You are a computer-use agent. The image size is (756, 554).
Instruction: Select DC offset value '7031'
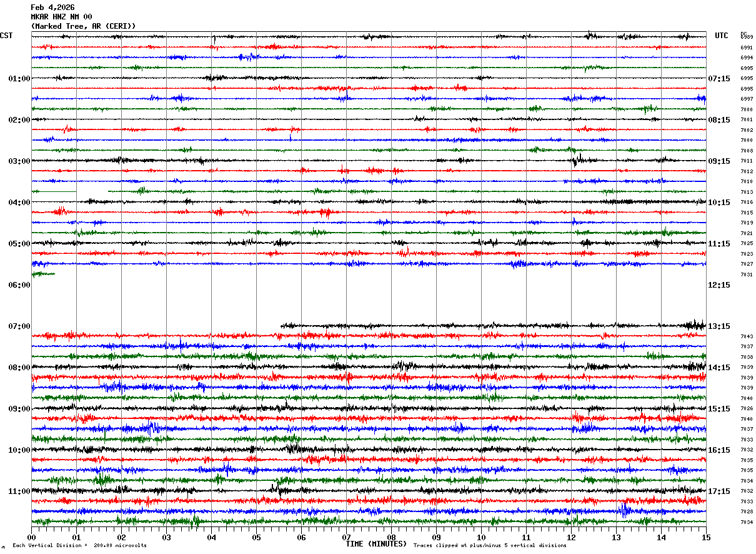point(747,274)
